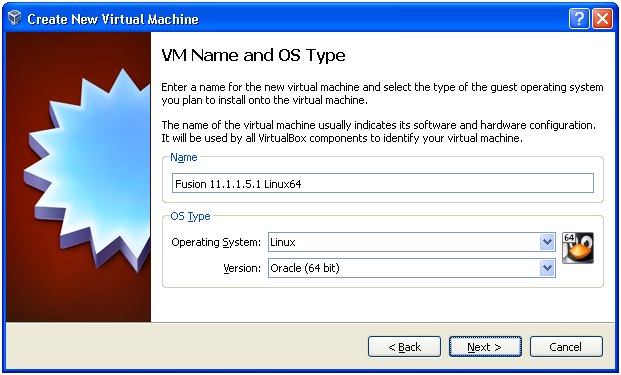This screenshot has height=375, width=621.
Task: Open the combo box showing Oracle (64 bit)
Action: pyautogui.click(x=412, y=268)
